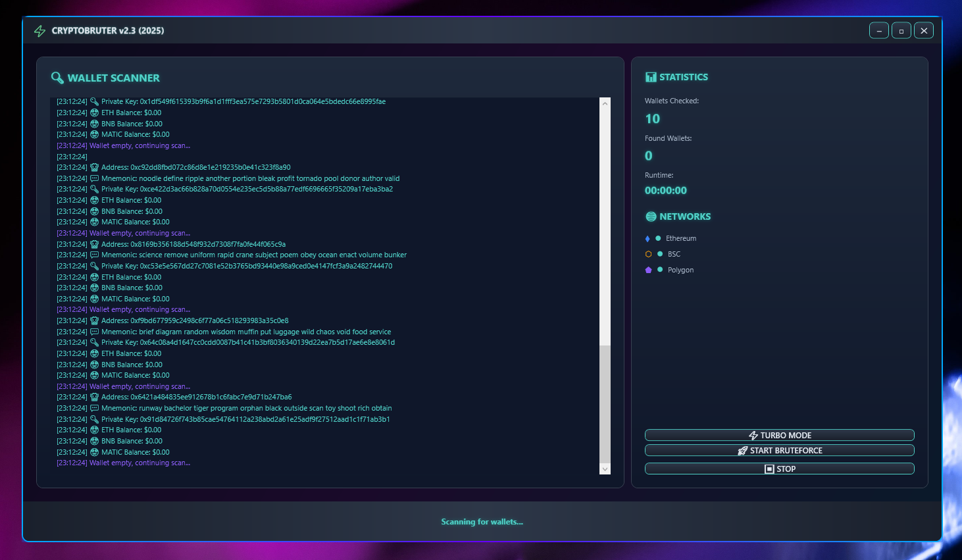Image resolution: width=962 pixels, height=560 pixels.
Task: Click the wallet icon next to an Address log line
Action: [x=93, y=167]
